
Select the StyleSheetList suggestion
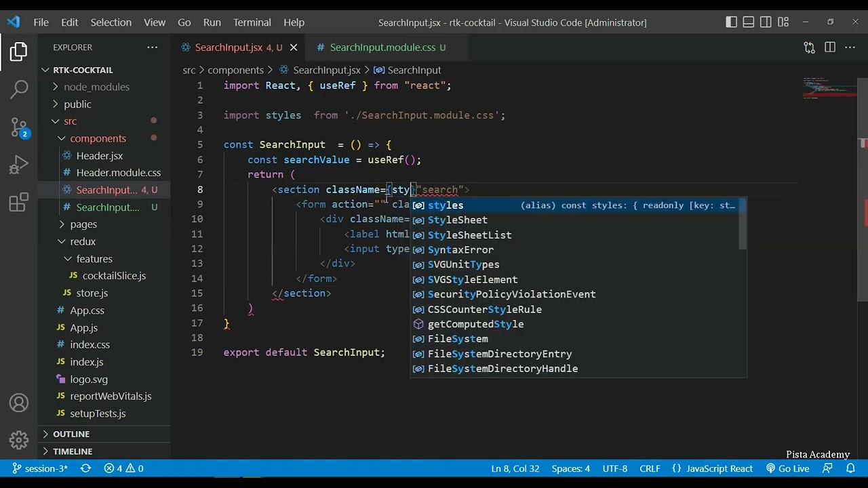[x=575, y=235]
